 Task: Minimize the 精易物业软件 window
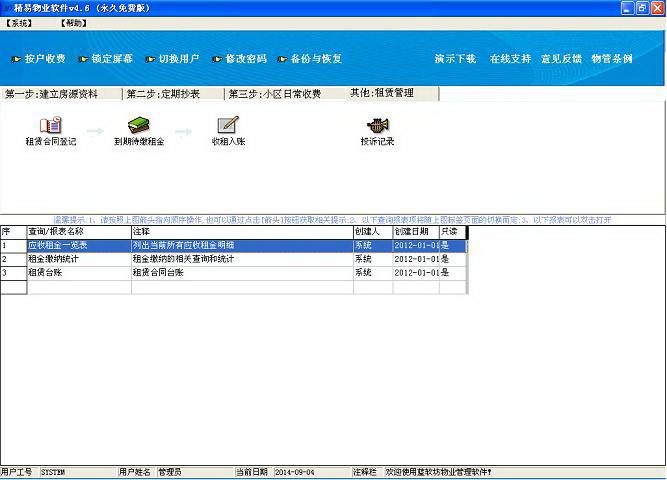(x=627, y=8)
